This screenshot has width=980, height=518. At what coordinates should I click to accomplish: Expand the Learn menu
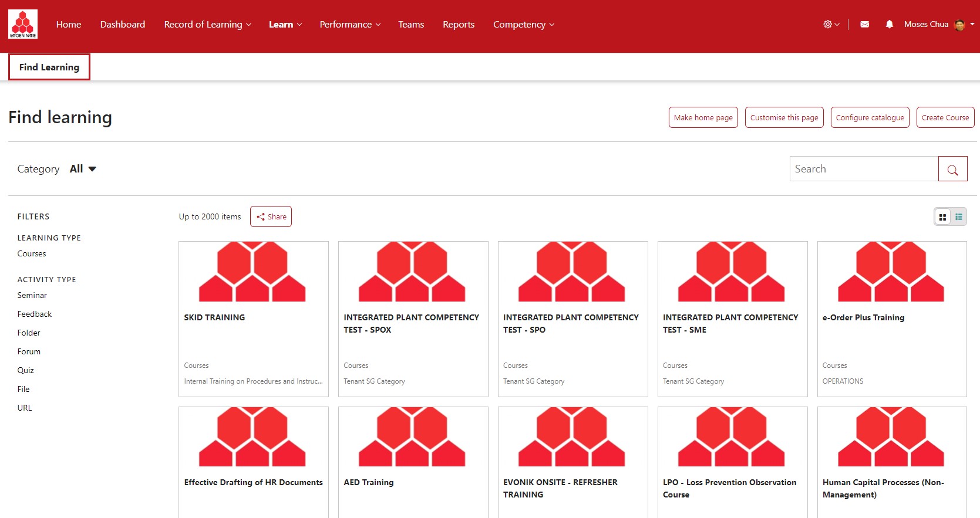pyautogui.click(x=285, y=24)
